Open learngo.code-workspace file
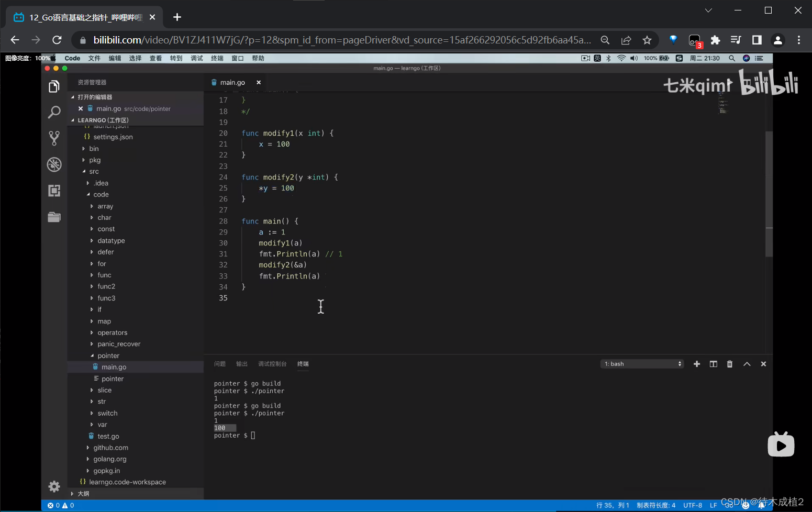 [127, 482]
